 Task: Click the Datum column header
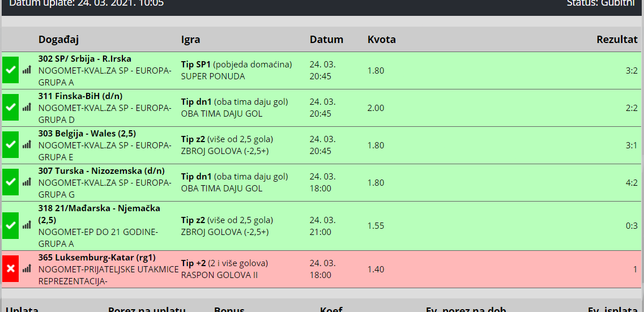pyautogui.click(x=326, y=40)
